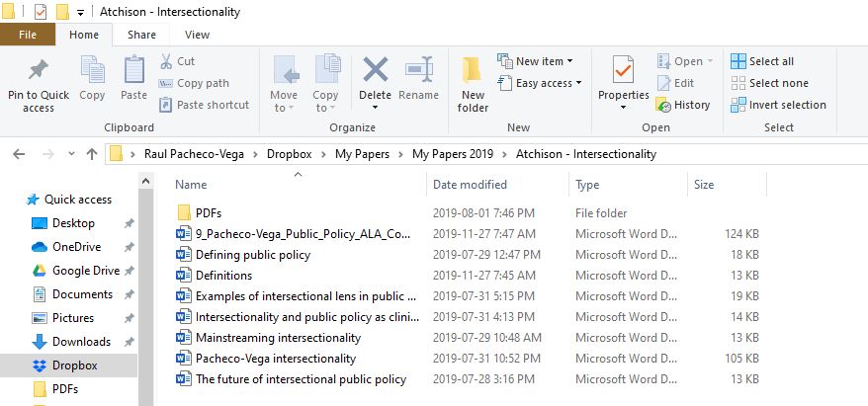Create a New folder from ribbon
This screenshot has width=868, height=406.
click(473, 84)
